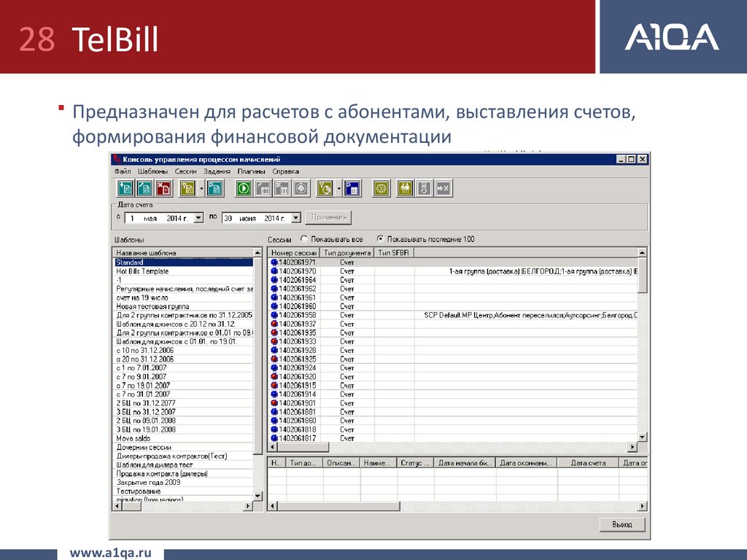Click the templates list vertical scroll down arrow
747x560 pixels.
258,496
